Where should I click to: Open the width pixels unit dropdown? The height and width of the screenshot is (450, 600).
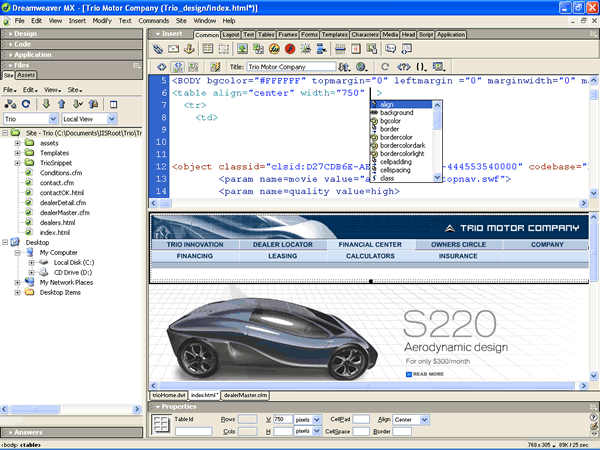pyautogui.click(x=316, y=420)
